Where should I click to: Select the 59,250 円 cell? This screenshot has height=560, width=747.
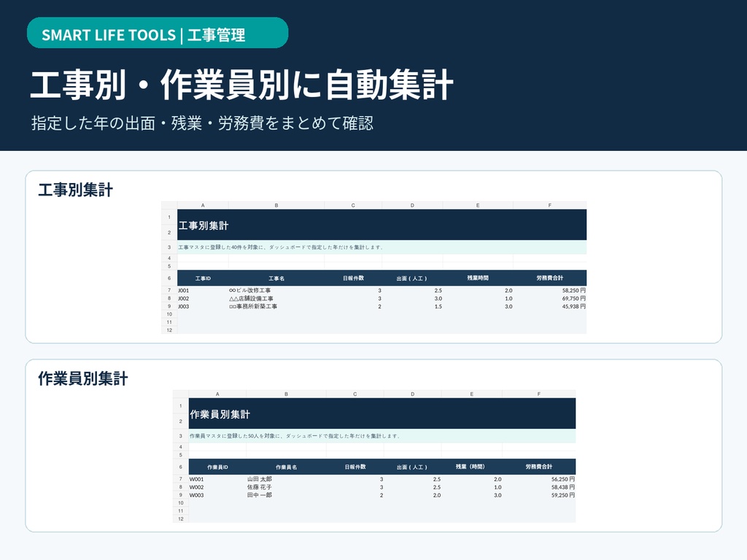[539, 496]
